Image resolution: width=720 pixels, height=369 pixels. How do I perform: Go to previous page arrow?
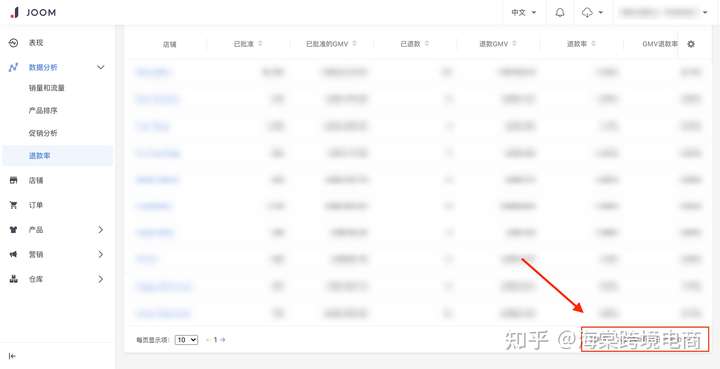pos(208,340)
